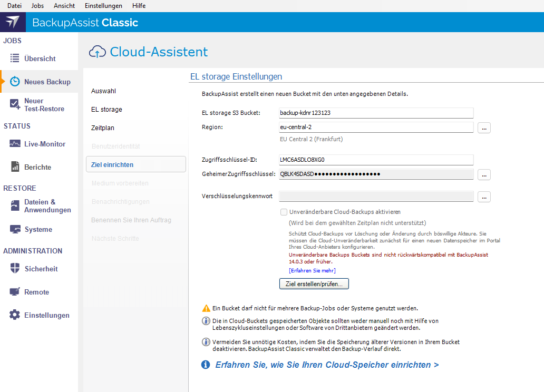Open Übersicht via its list icon
The height and width of the screenshot is (392, 544).
pyautogui.click(x=15, y=58)
